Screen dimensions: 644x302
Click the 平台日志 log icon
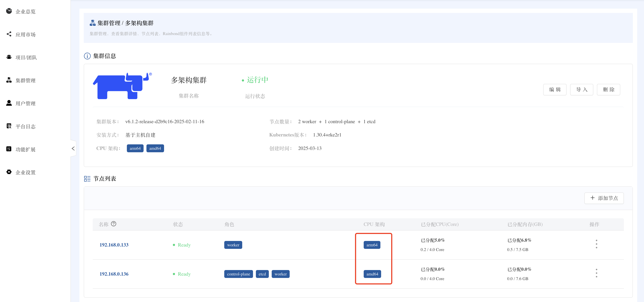click(9, 126)
